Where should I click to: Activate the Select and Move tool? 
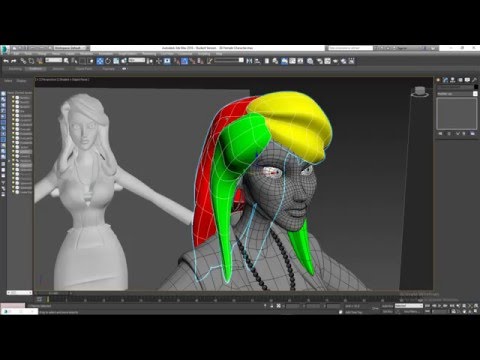tap(100, 61)
